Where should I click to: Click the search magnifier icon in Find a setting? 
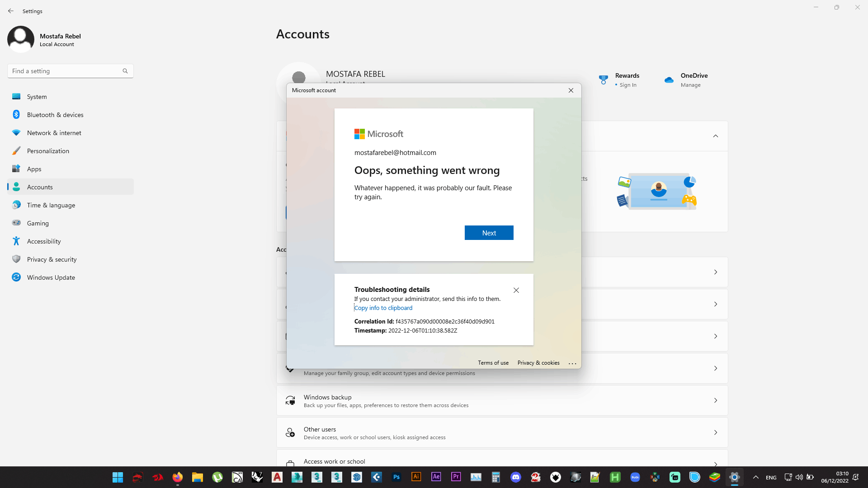click(125, 71)
